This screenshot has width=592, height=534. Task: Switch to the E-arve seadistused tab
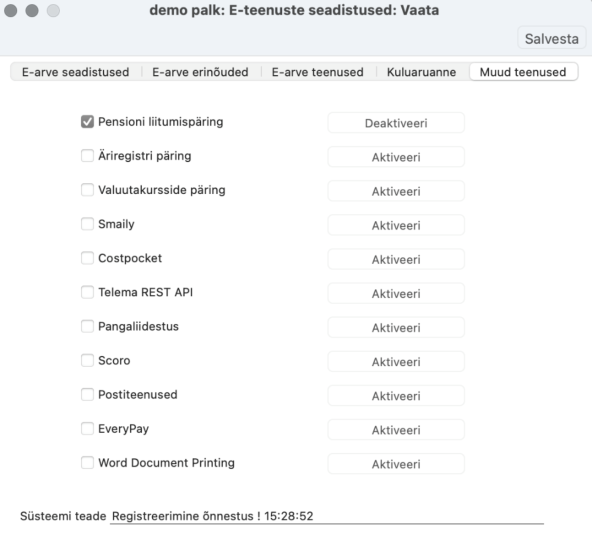coord(76,72)
